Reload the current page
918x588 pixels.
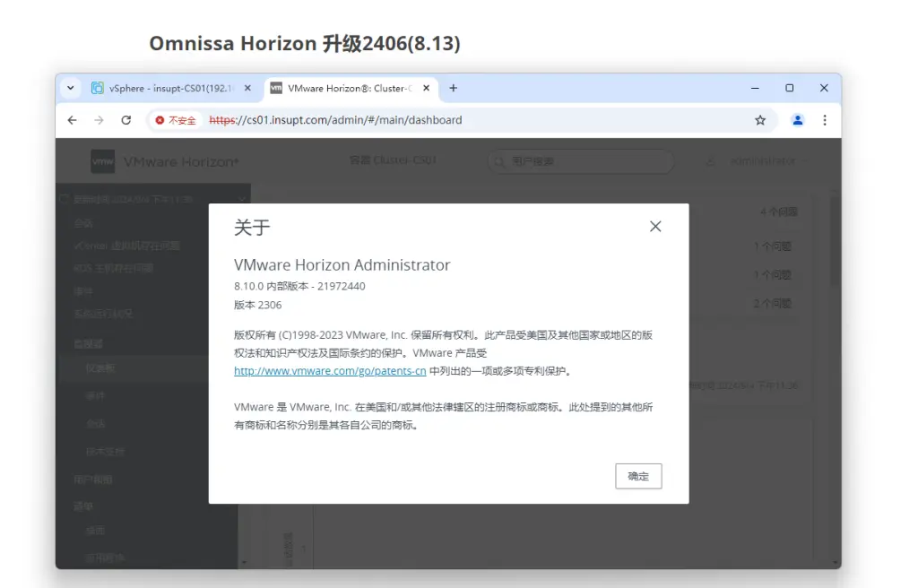[126, 120]
